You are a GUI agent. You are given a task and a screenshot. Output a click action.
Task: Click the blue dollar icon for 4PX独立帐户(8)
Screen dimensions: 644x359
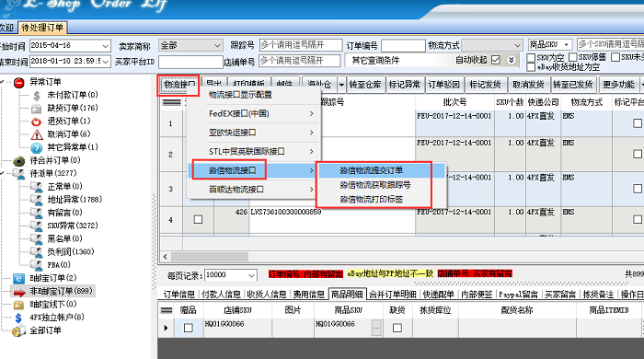pyautogui.click(x=18, y=318)
